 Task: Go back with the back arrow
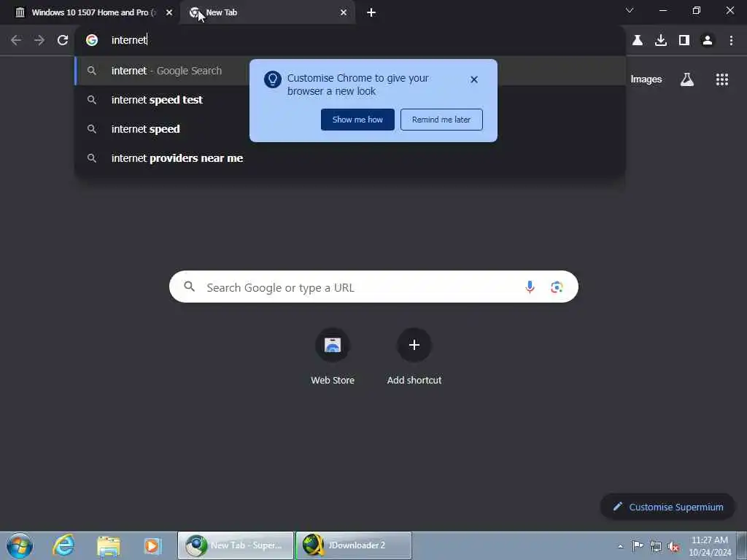(16, 40)
